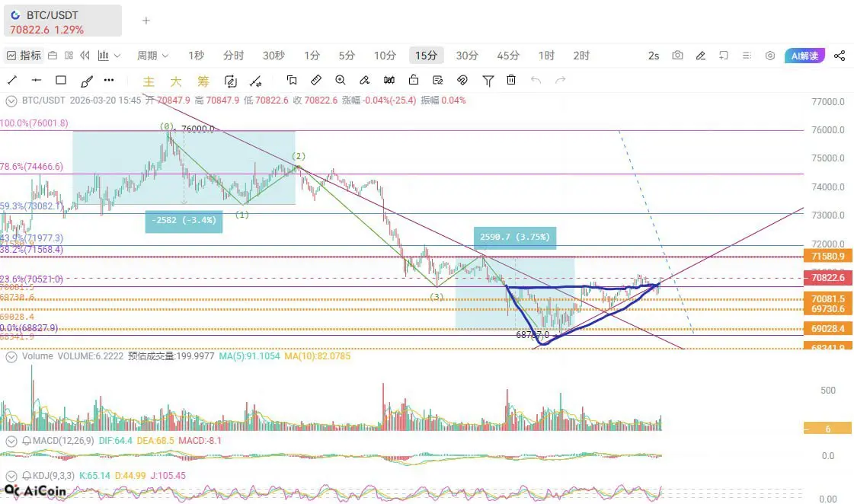Click the KDJ alert bell icon

pos(26,476)
